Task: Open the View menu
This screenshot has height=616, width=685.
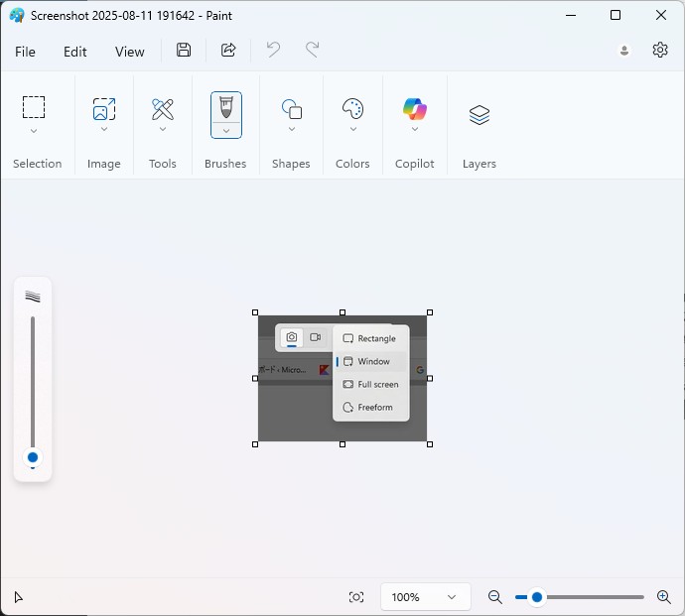Action: click(x=130, y=52)
